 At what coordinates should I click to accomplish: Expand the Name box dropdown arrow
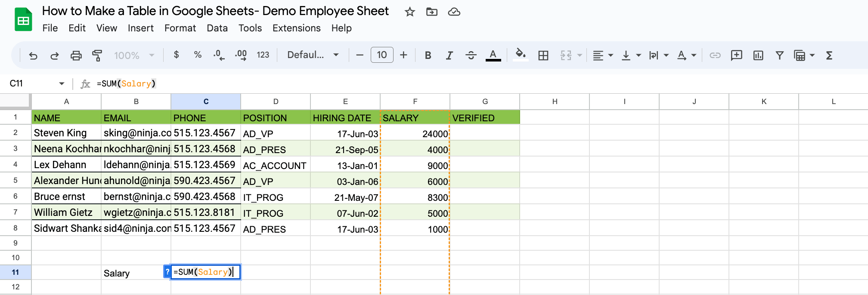click(x=62, y=83)
